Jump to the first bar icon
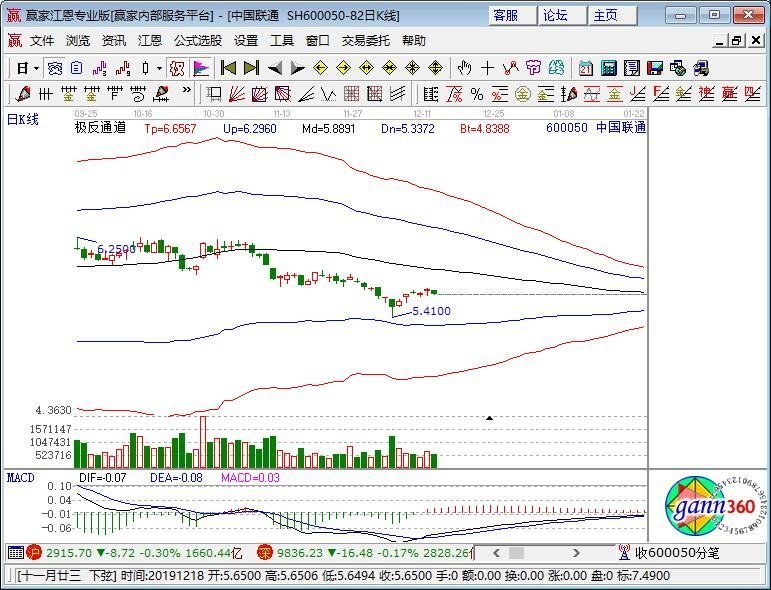This screenshot has width=771, height=590. click(228, 68)
